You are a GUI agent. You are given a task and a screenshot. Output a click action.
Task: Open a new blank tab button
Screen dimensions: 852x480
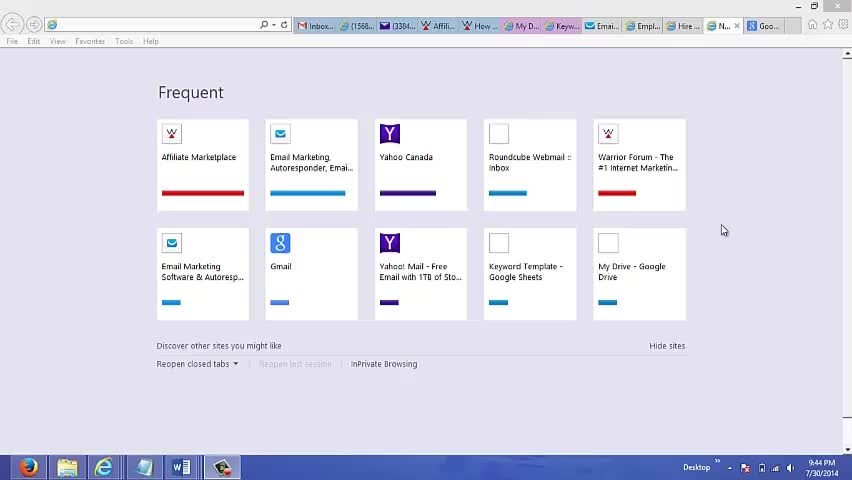[793, 26]
